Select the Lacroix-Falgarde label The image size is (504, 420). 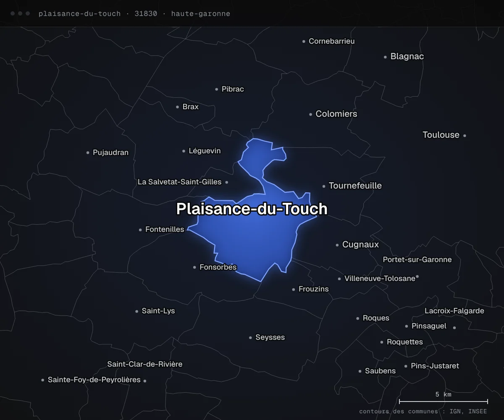coord(454,311)
